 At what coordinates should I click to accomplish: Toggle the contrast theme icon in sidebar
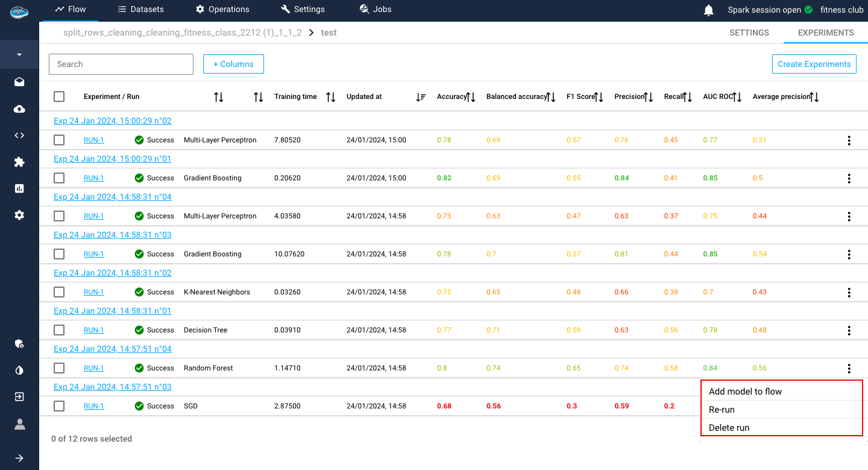click(19, 370)
